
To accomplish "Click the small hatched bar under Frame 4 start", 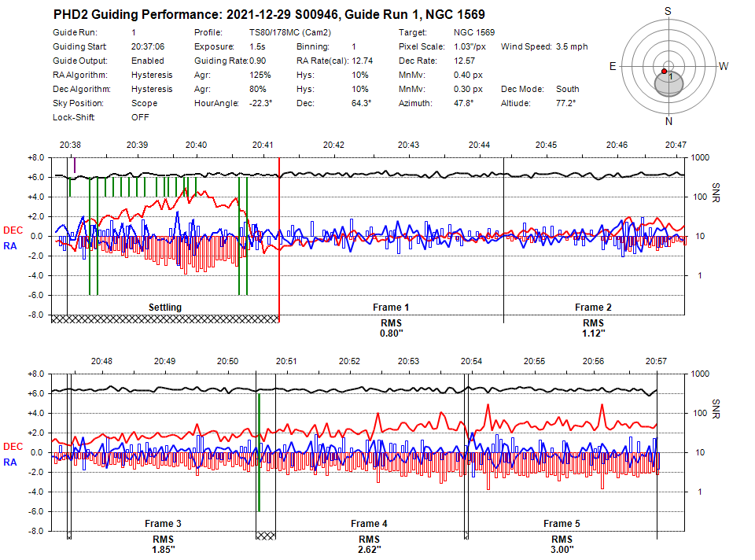I will pos(266,536).
